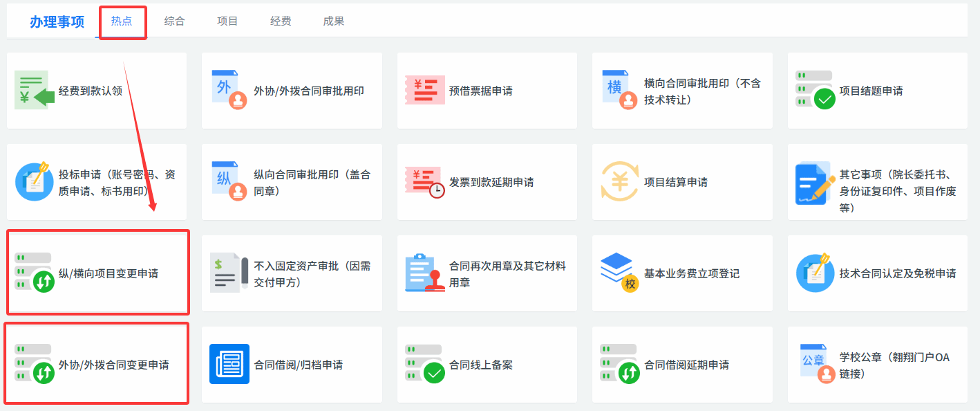Open 外协/外拨合同变更申请 link
The width and height of the screenshot is (980, 411).
coord(113,365)
